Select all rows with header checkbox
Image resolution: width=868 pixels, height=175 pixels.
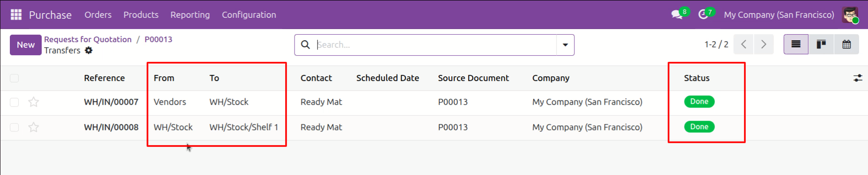[15, 78]
